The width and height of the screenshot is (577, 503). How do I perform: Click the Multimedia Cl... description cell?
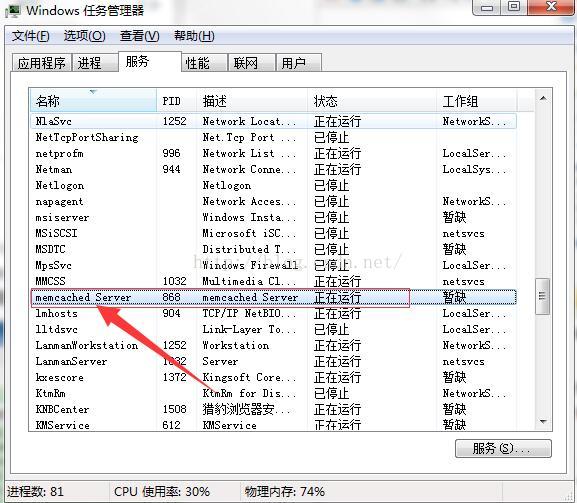tap(249, 281)
